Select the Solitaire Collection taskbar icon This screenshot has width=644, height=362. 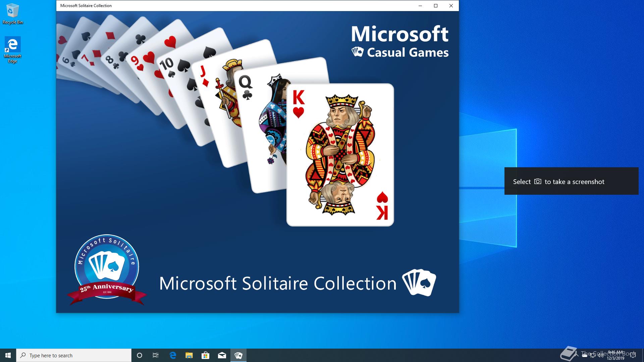[x=238, y=355]
